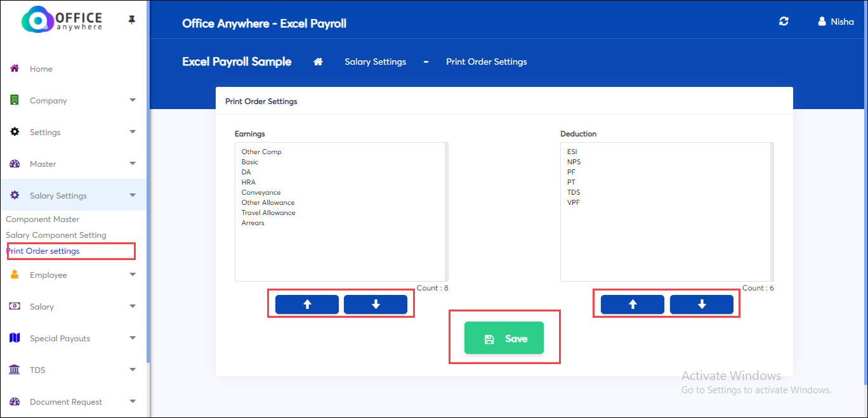The height and width of the screenshot is (418, 868).
Task: Toggle the sidebar pin icon
Action: click(131, 20)
